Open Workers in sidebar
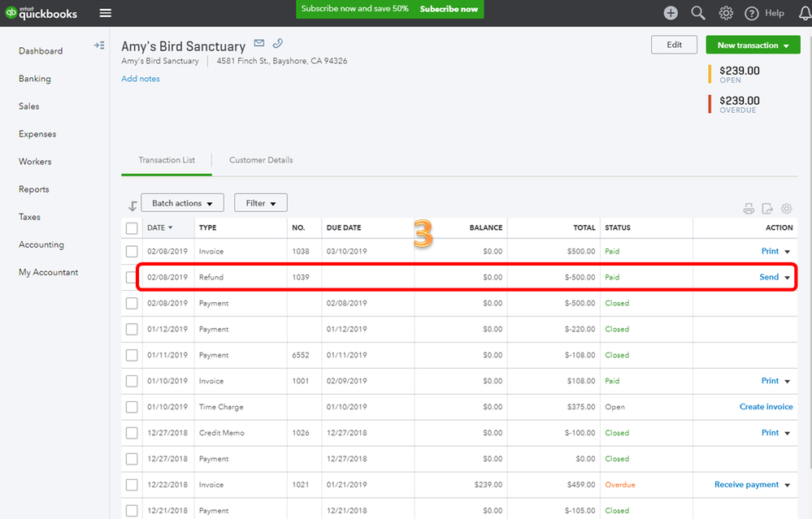Viewport: 812px width, 519px height. [x=35, y=162]
